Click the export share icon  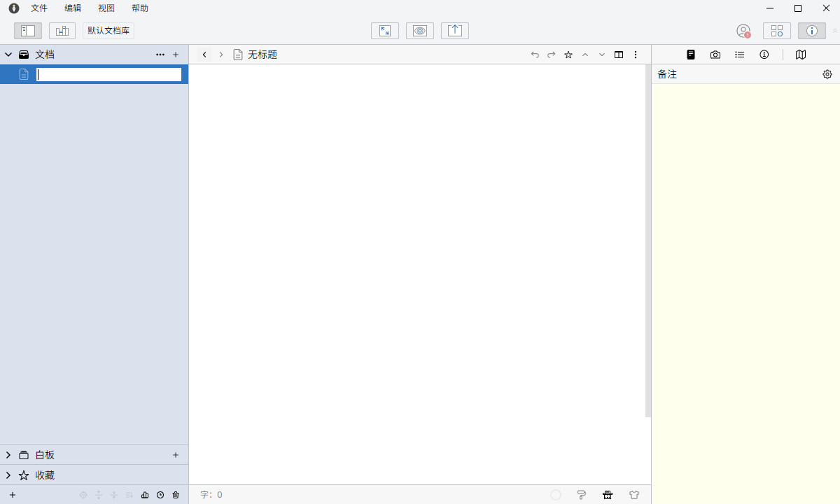click(455, 31)
